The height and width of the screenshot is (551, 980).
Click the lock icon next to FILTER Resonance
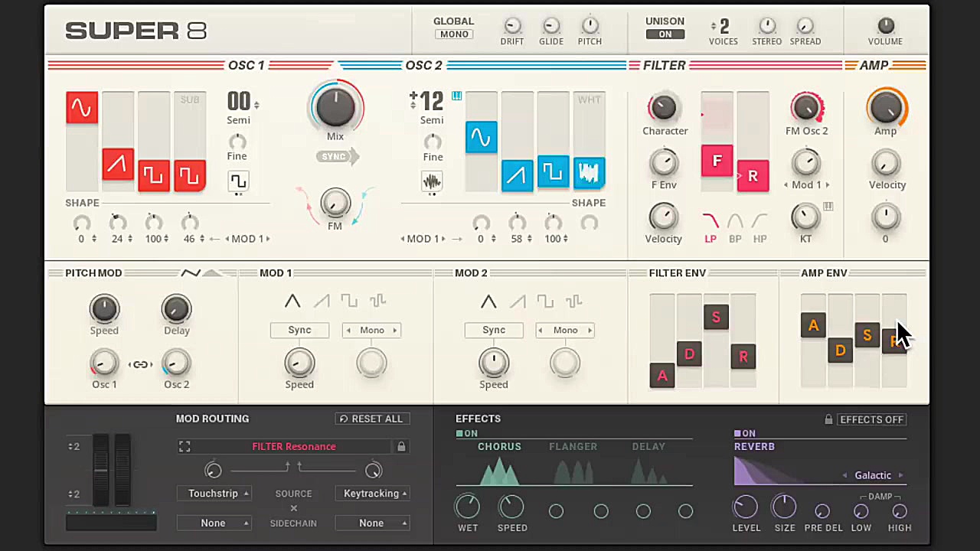(x=401, y=446)
